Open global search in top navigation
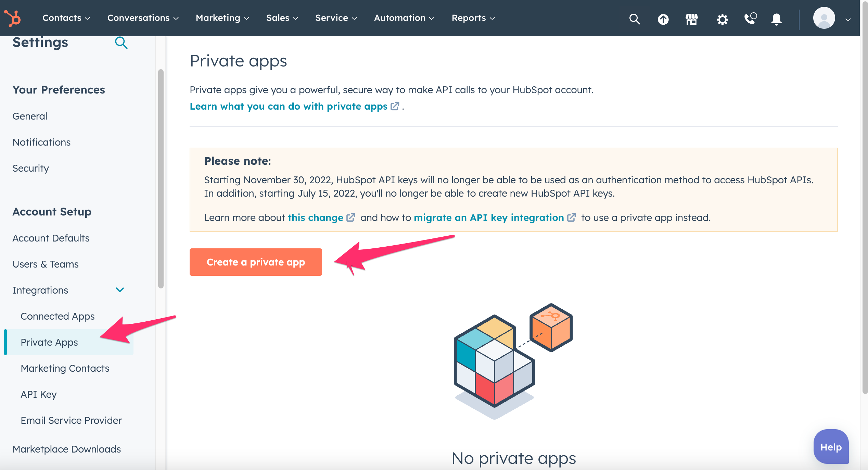Image resolution: width=868 pixels, height=470 pixels. (x=634, y=19)
